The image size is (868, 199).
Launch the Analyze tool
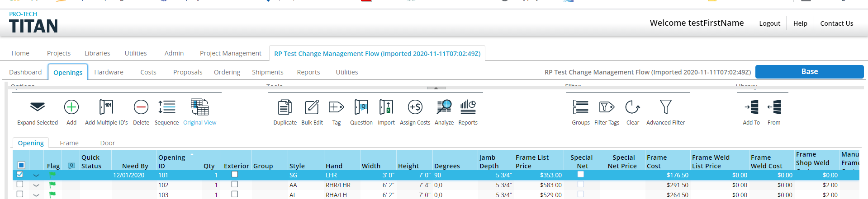444,107
